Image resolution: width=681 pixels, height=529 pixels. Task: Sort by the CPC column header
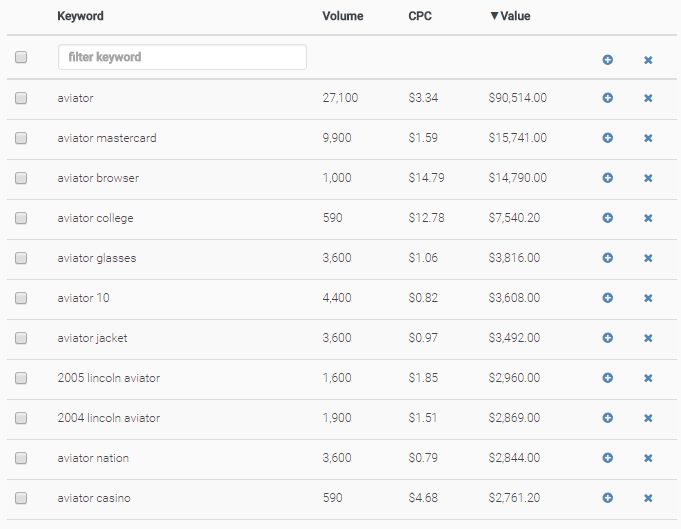click(421, 16)
